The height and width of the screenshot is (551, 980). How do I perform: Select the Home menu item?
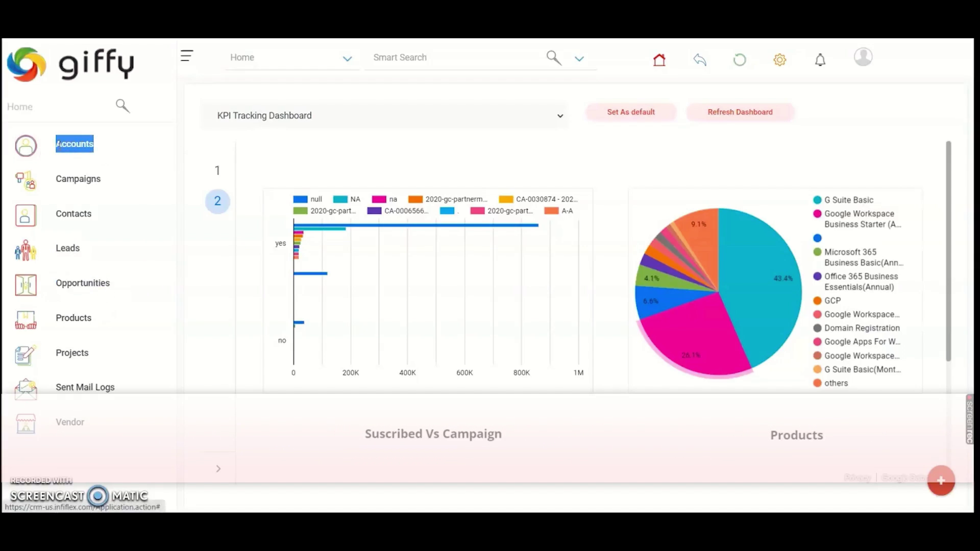pos(19,106)
